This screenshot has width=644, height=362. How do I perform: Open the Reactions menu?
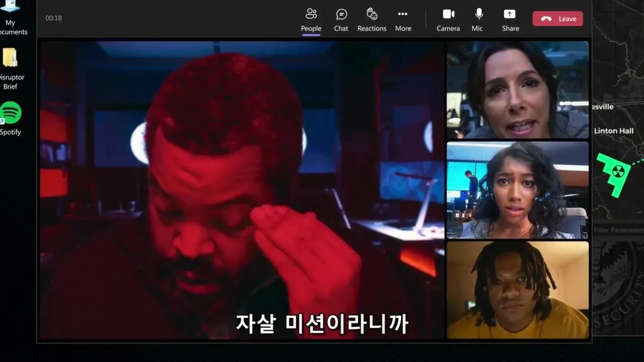pyautogui.click(x=372, y=20)
